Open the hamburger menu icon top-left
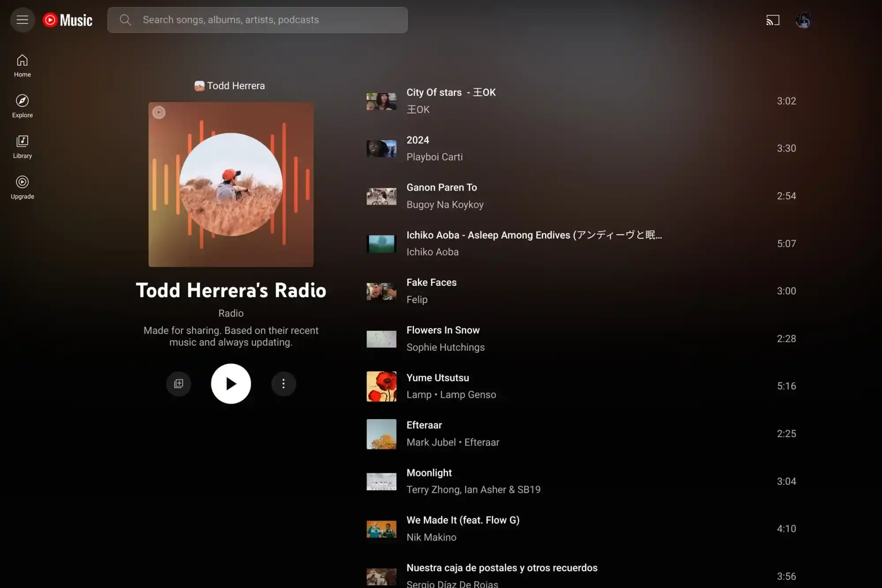 pyautogui.click(x=22, y=20)
